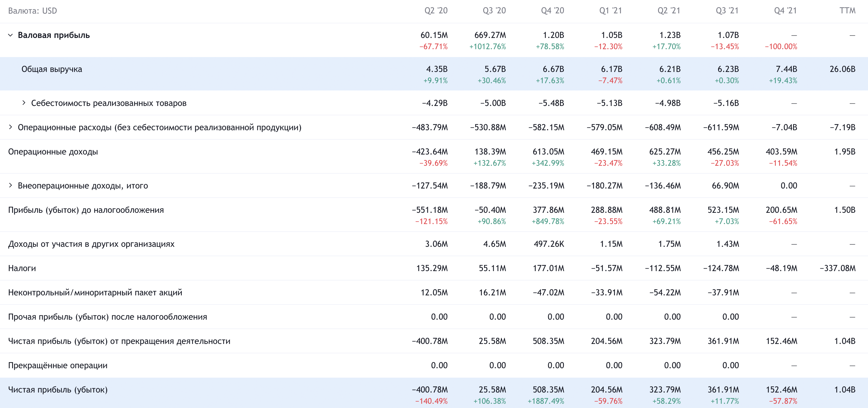Click minority interest value −54.22M
Screen dimensions: 868x408
point(665,292)
